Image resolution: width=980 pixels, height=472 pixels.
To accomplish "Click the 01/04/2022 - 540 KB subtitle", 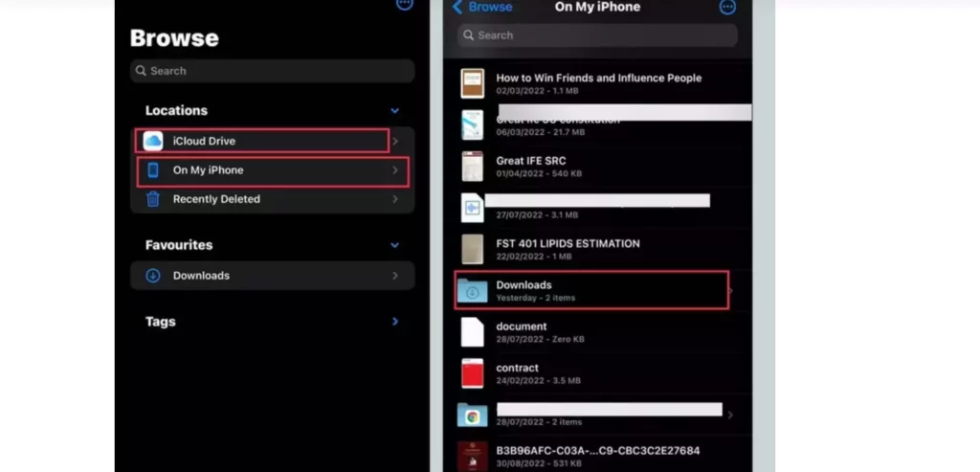I will point(539,173).
